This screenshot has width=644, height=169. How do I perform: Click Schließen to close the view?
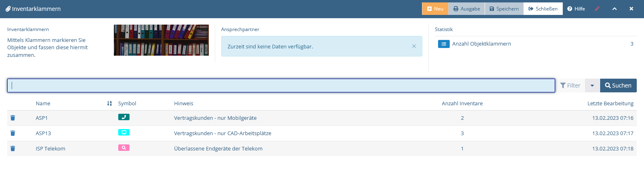click(x=543, y=8)
